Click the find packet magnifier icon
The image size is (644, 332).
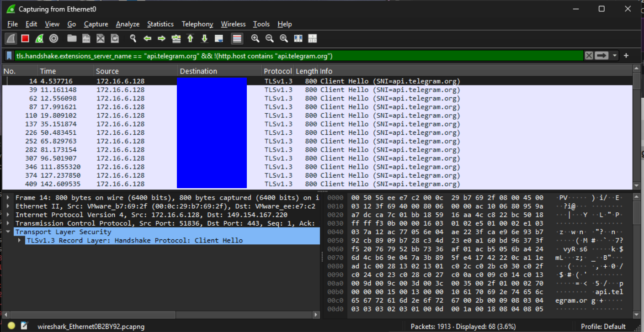point(133,39)
